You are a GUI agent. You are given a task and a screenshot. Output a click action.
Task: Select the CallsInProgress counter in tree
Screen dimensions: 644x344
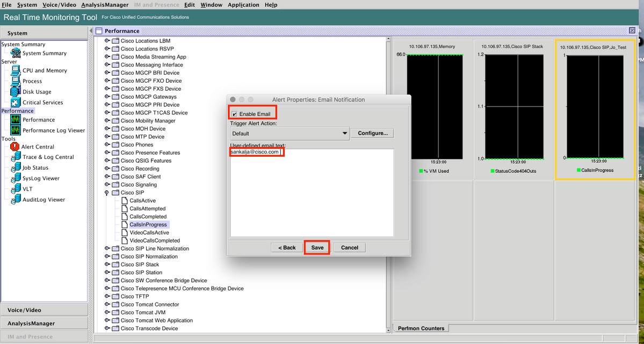tap(148, 224)
